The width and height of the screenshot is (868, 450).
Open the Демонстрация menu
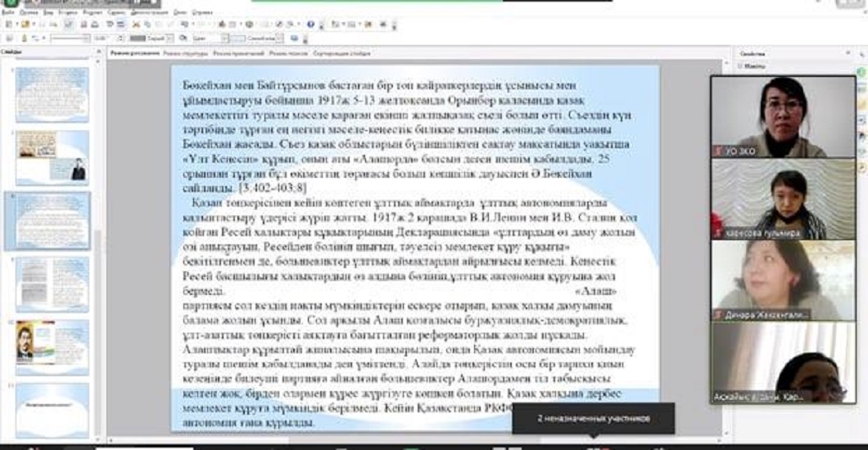[148, 13]
